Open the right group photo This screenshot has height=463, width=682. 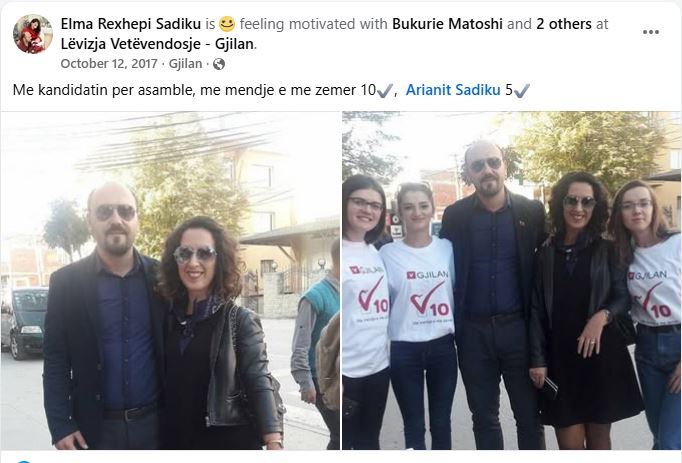click(512, 281)
